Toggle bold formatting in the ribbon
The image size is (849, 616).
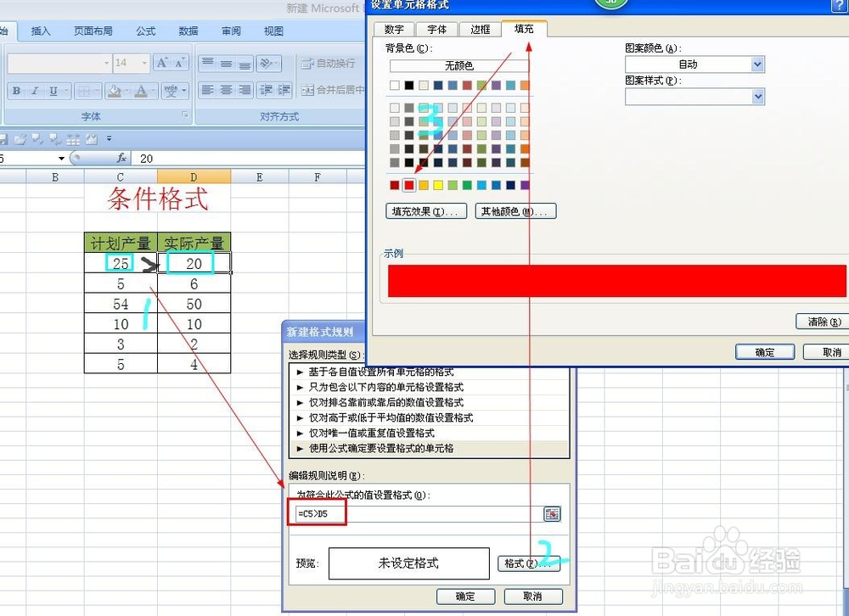(x=17, y=91)
